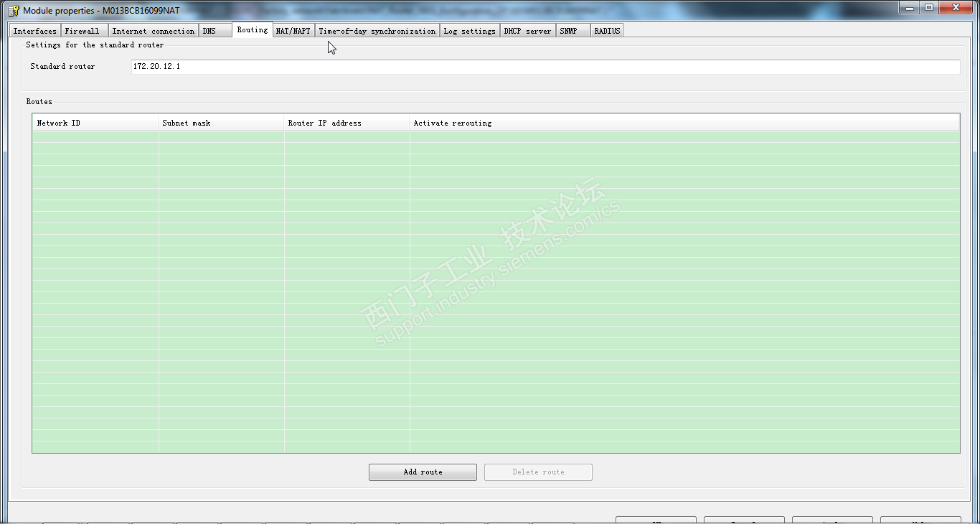
Task: Click the Subnet mask column header
Action: (x=222, y=123)
